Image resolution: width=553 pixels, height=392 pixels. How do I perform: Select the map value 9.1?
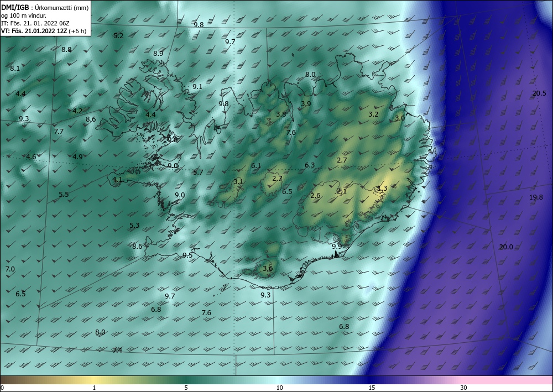click(197, 86)
